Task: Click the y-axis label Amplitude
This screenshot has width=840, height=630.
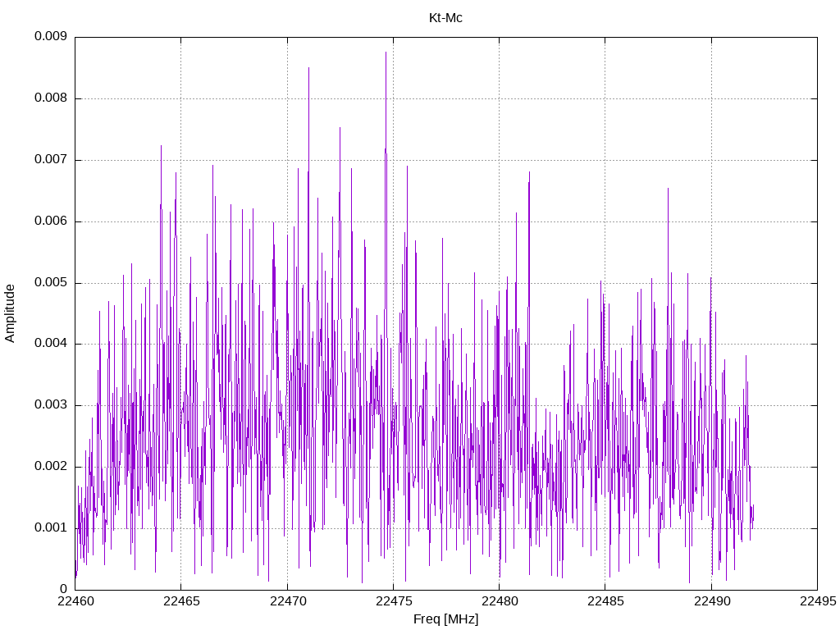Action: [10, 313]
